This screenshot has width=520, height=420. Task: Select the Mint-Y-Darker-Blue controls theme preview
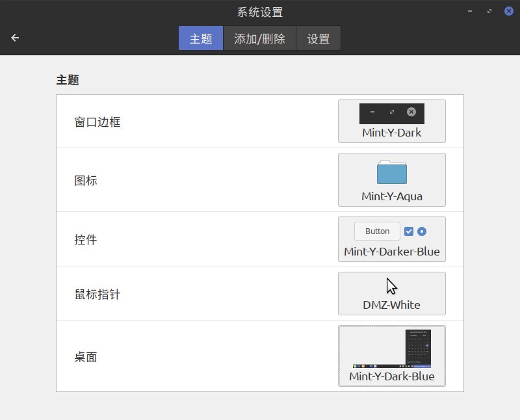391,239
